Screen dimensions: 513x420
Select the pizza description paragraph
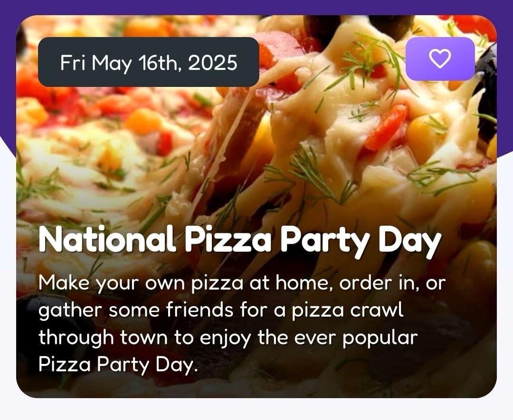pos(242,324)
